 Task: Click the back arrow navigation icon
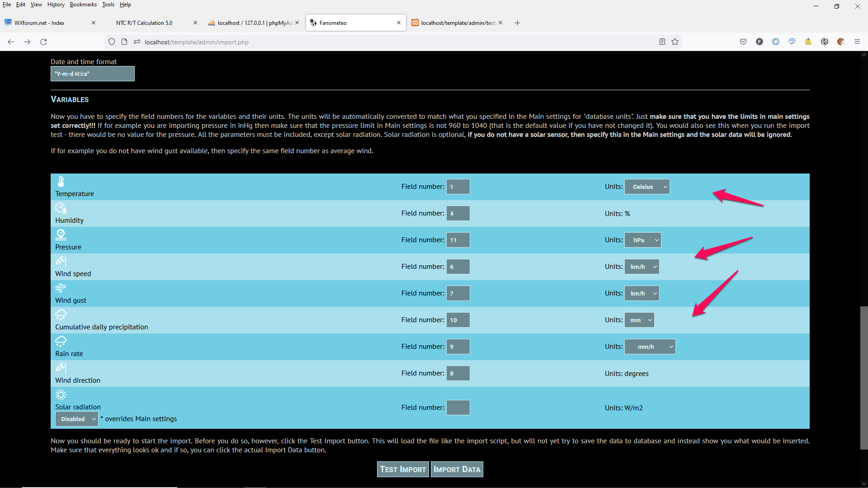pos(11,42)
